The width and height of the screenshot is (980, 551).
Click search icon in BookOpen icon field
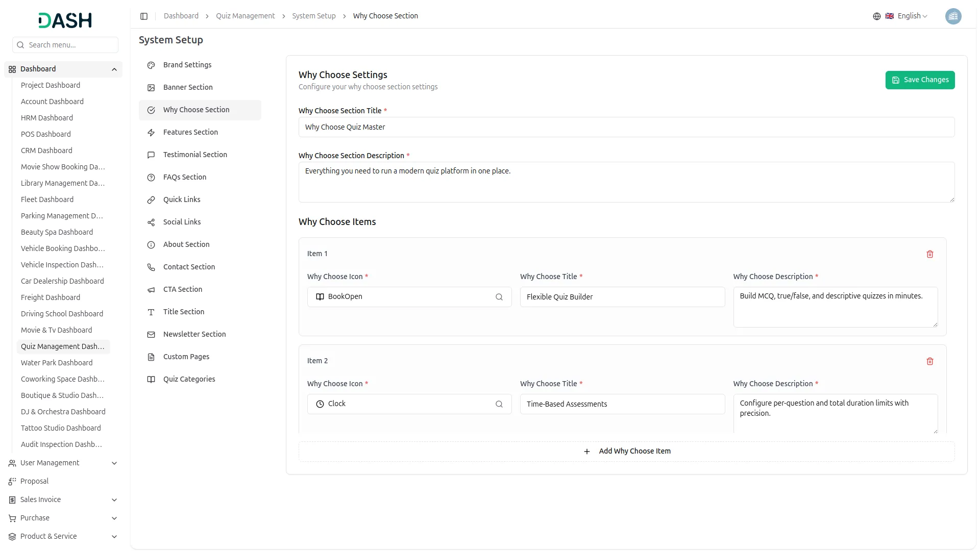(499, 297)
